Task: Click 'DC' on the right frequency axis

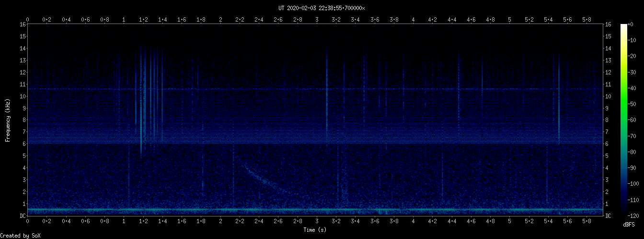Action: [608, 216]
